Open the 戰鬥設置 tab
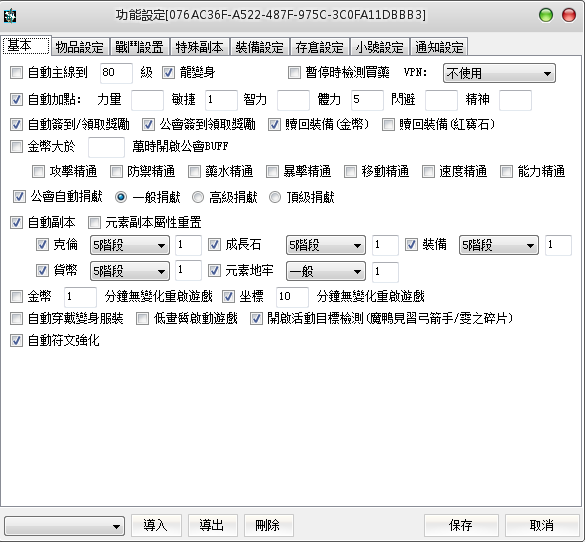This screenshot has height=542, width=585. pos(140,47)
